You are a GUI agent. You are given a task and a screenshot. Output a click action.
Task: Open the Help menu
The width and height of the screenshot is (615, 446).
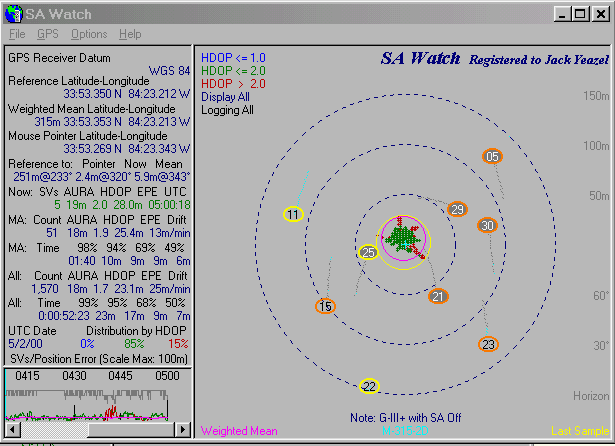[x=130, y=34]
